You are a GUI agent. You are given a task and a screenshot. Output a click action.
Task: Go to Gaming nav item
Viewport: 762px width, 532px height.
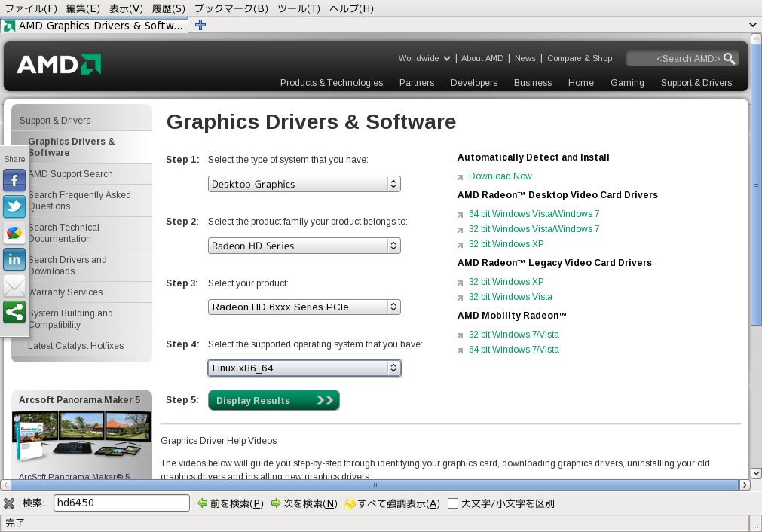pos(627,83)
